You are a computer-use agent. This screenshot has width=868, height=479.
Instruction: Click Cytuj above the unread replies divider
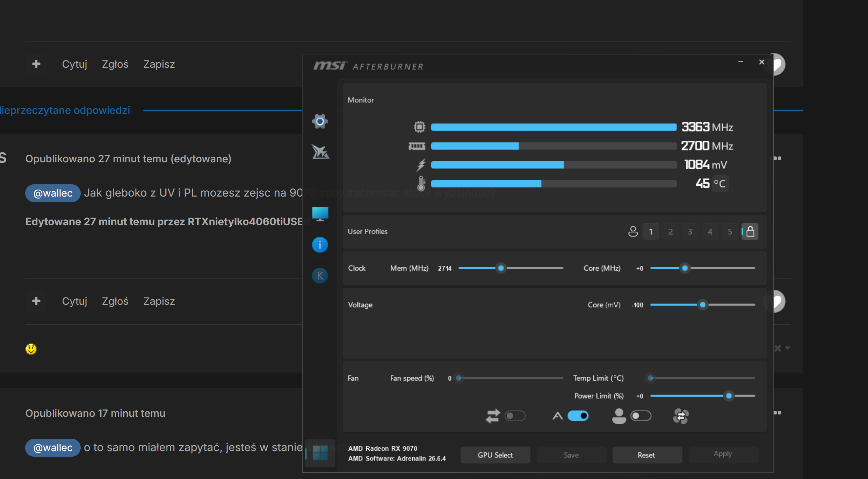[74, 64]
